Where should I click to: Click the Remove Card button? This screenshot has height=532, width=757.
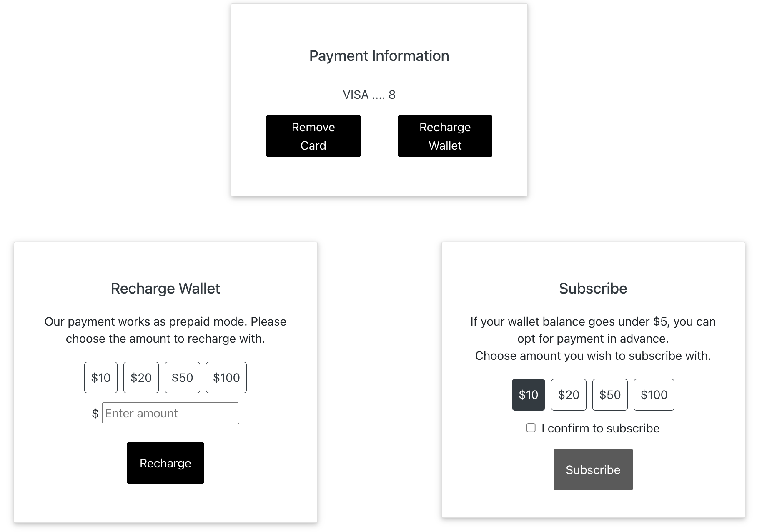tap(313, 136)
